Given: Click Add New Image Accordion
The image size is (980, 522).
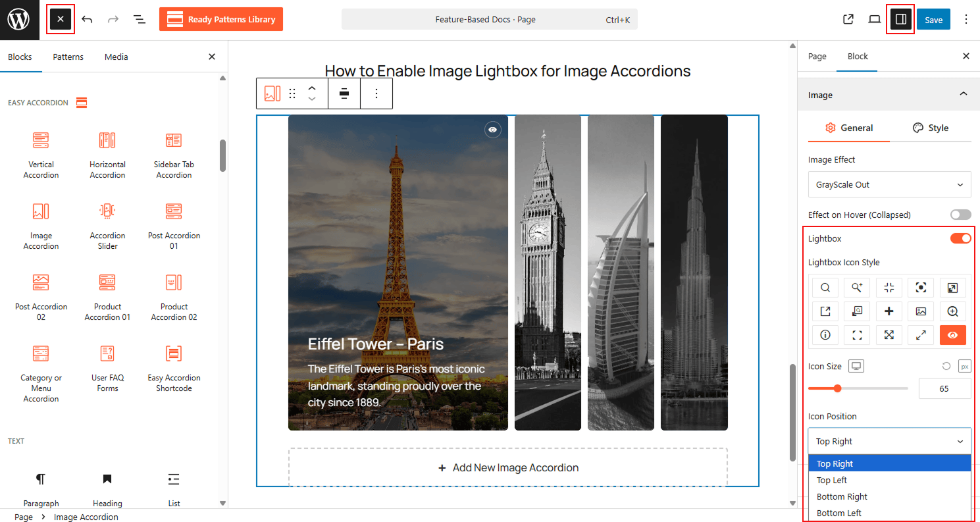Looking at the screenshot, I should [507, 467].
